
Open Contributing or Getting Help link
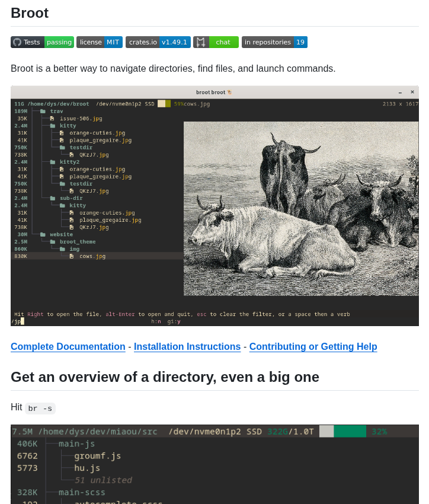point(313,346)
